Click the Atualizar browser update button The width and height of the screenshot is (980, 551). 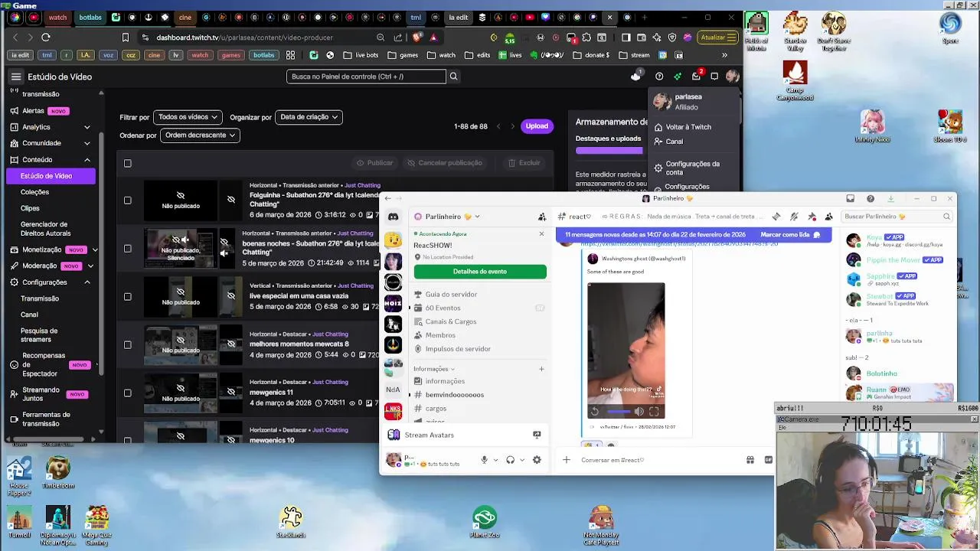click(718, 37)
